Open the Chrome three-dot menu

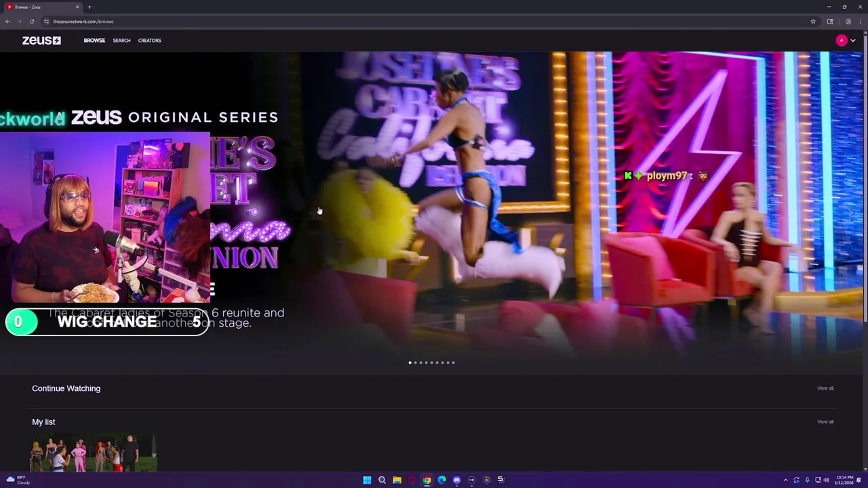click(860, 22)
